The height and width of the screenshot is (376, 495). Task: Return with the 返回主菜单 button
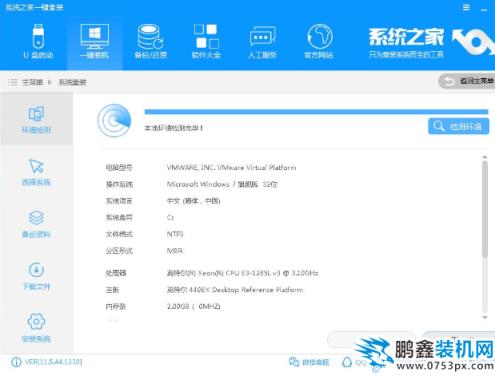tap(467, 81)
